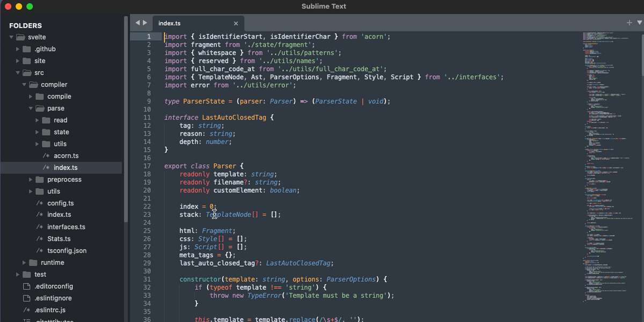The image size is (644, 322).
Task: Go to previous tab with left arrow
Action: (x=137, y=23)
